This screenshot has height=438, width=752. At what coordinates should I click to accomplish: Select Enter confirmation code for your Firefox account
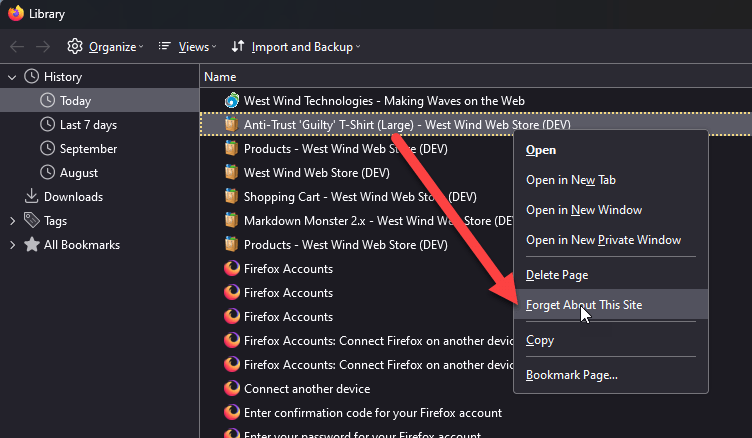[476, 412]
